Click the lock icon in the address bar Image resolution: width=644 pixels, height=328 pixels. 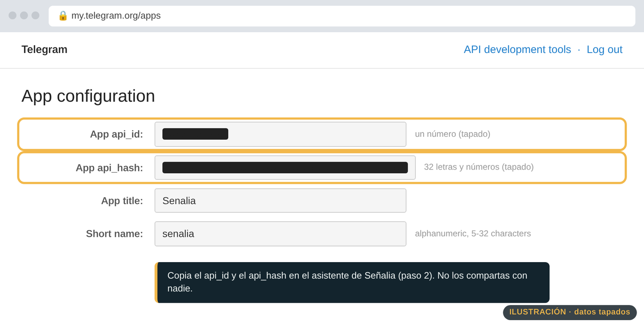click(63, 16)
